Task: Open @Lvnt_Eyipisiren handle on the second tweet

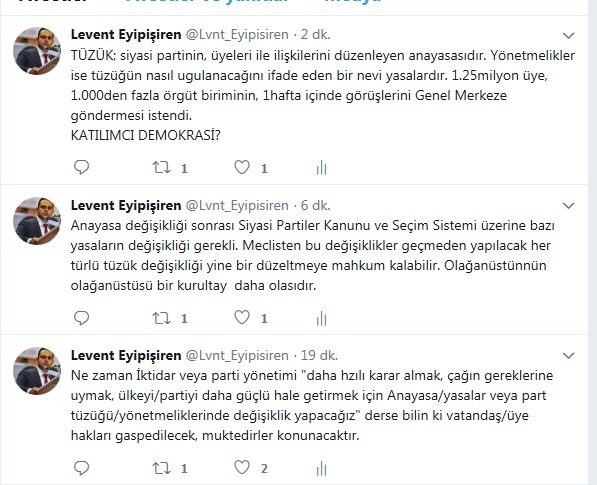Action: click(x=237, y=206)
